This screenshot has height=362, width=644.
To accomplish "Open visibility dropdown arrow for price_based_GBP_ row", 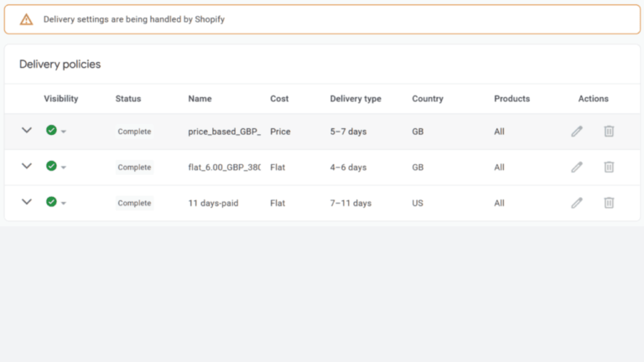I will [64, 132].
